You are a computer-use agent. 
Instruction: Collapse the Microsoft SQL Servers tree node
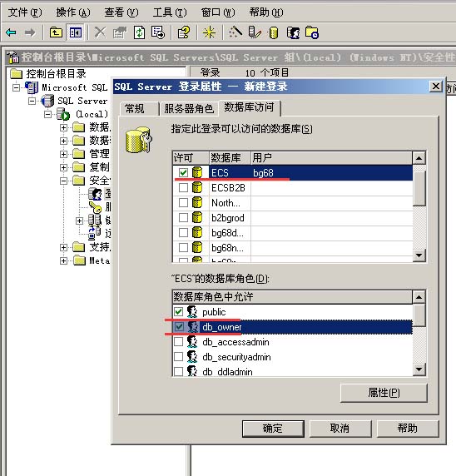(x=17, y=87)
